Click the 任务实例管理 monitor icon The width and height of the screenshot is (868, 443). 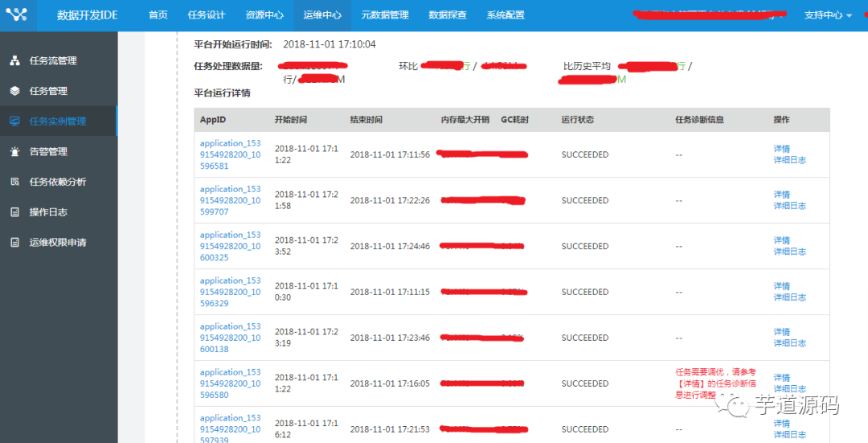coord(14,121)
